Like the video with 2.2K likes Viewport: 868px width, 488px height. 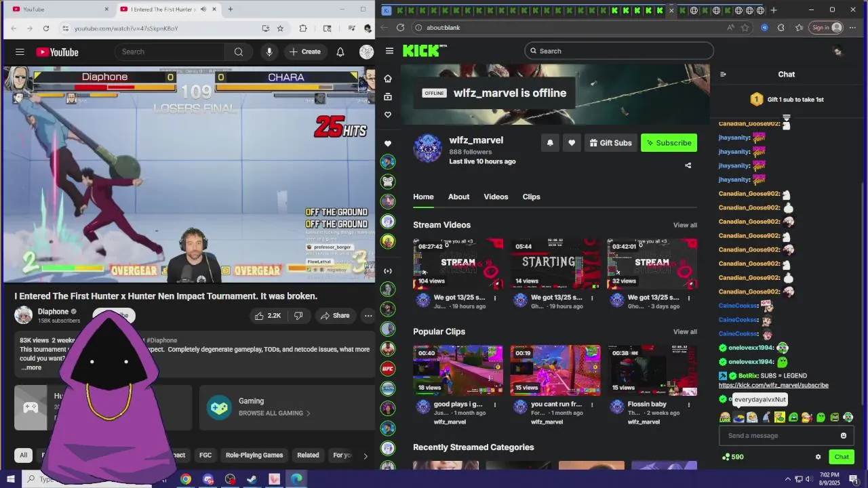tap(268, 315)
